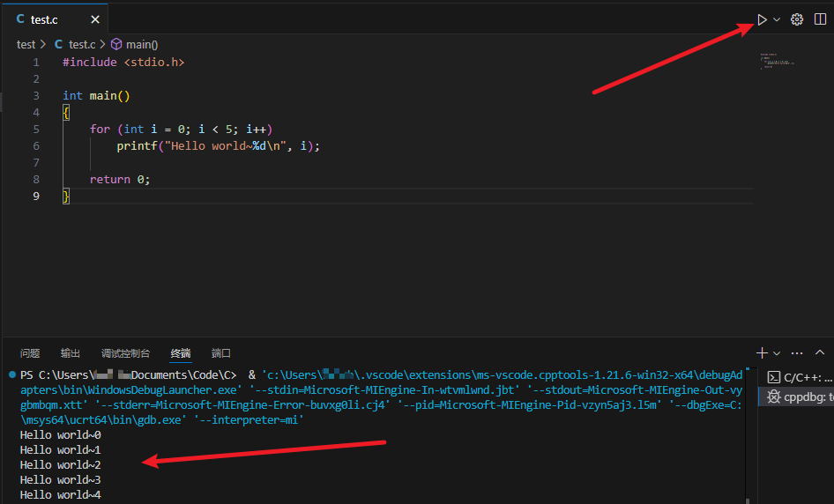Viewport: 834px width, 504px height.
Task: Select the 终端 terminal tab
Action: (181, 353)
